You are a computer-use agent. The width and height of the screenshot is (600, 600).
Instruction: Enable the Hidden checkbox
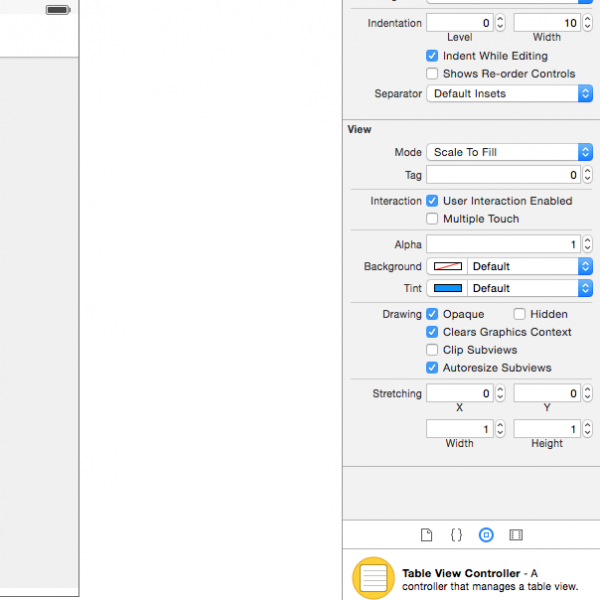519,314
